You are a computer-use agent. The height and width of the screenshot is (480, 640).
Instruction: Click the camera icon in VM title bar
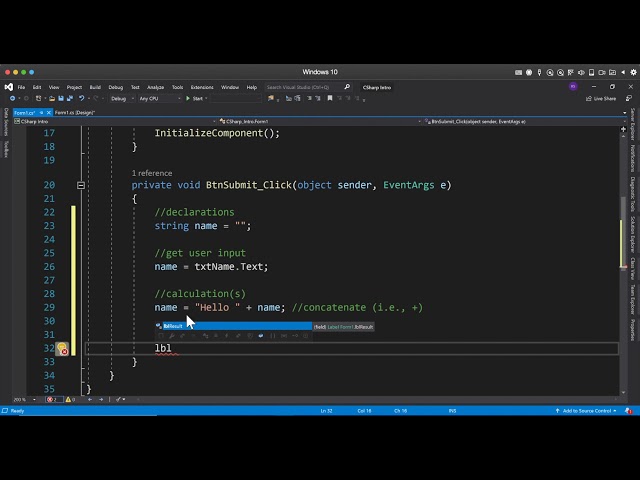click(602, 72)
